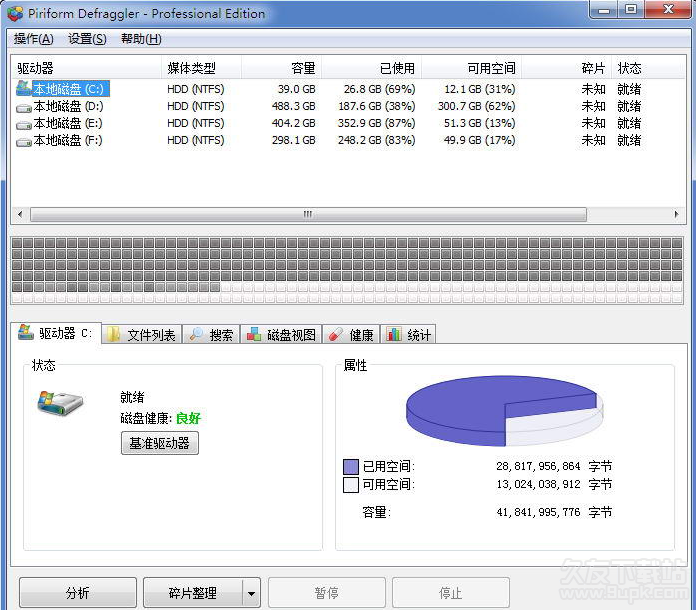Sort by the 已使用 column header
Viewport: 696px width, 610px height.
(372, 68)
